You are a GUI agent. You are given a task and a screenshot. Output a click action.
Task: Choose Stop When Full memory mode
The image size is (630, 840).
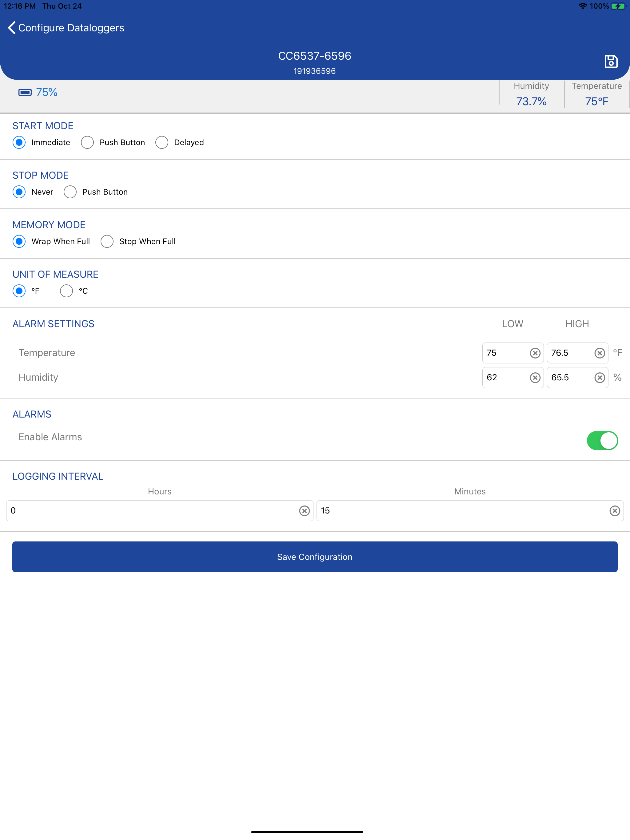(107, 242)
